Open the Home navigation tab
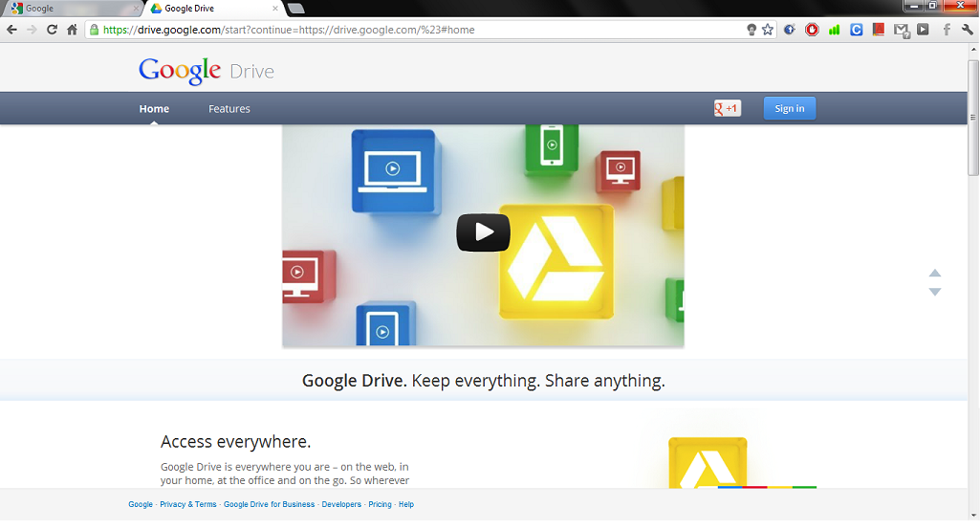The height and width of the screenshot is (530, 980). click(154, 109)
